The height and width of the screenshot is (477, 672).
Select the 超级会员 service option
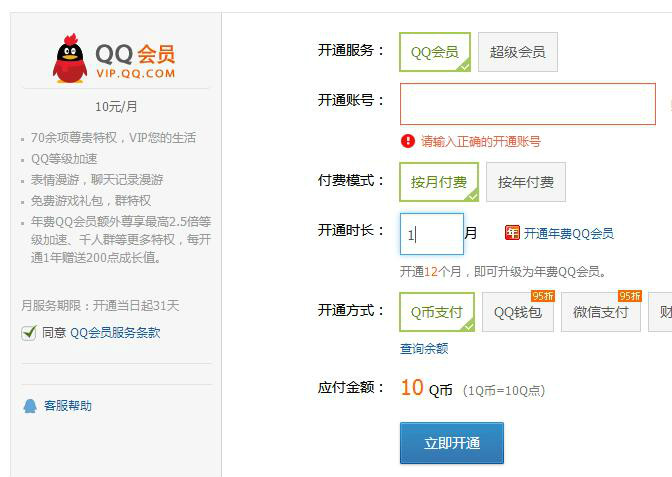(518, 52)
